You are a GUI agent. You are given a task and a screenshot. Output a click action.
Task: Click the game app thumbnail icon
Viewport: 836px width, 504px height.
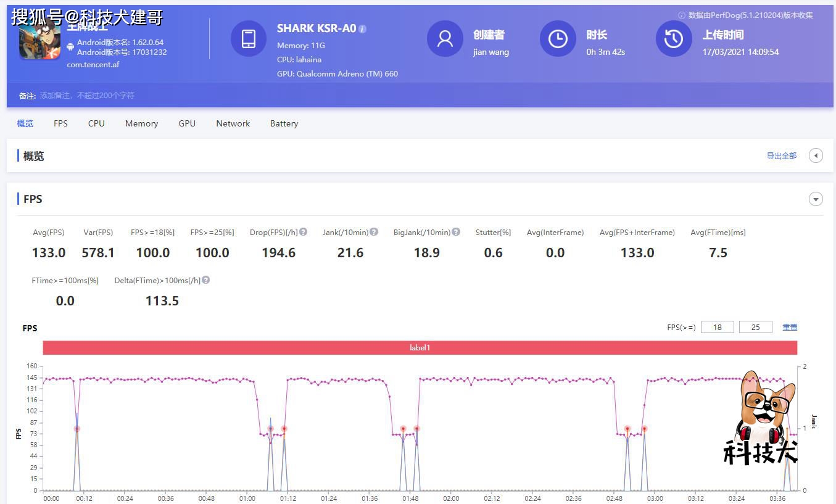tap(39, 40)
